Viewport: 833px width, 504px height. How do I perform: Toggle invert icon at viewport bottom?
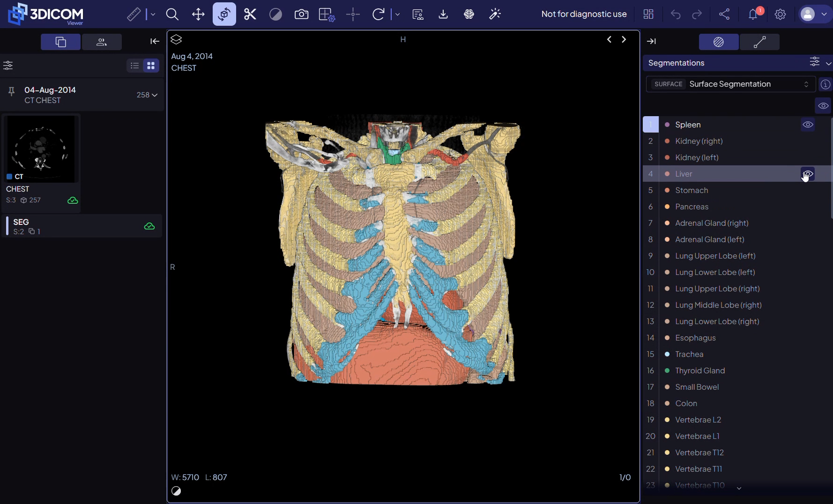176,491
